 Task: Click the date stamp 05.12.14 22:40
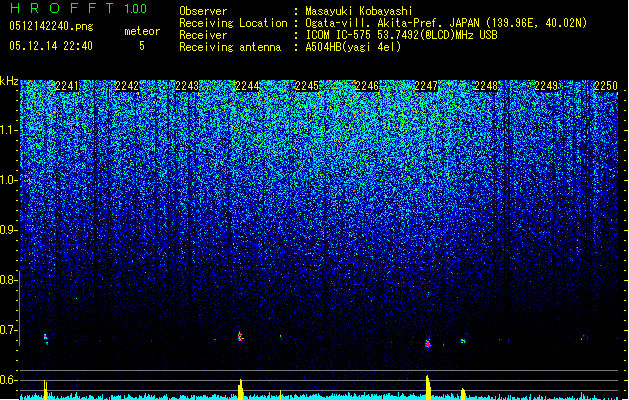coord(51,46)
